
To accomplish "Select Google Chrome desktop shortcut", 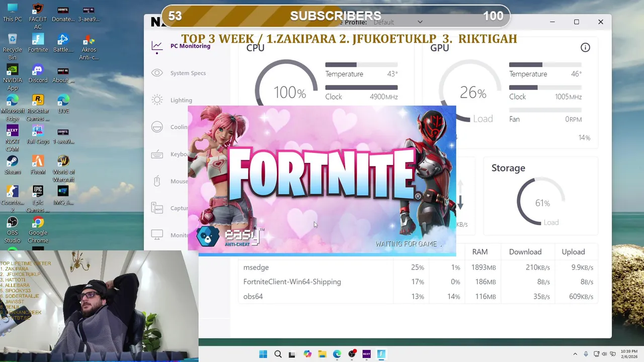I will click(x=38, y=230).
